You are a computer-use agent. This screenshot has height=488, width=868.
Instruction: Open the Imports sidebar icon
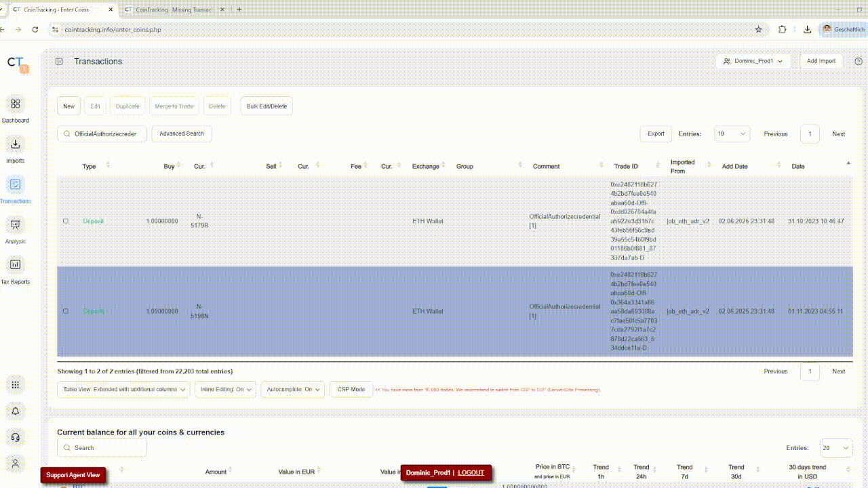coord(16,144)
